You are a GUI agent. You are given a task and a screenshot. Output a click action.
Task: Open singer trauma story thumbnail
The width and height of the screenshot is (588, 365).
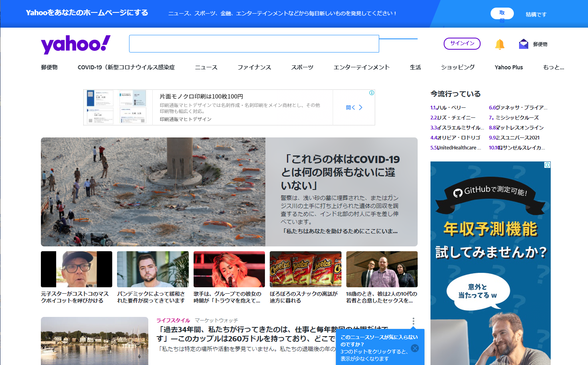pyautogui.click(x=229, y=269)
